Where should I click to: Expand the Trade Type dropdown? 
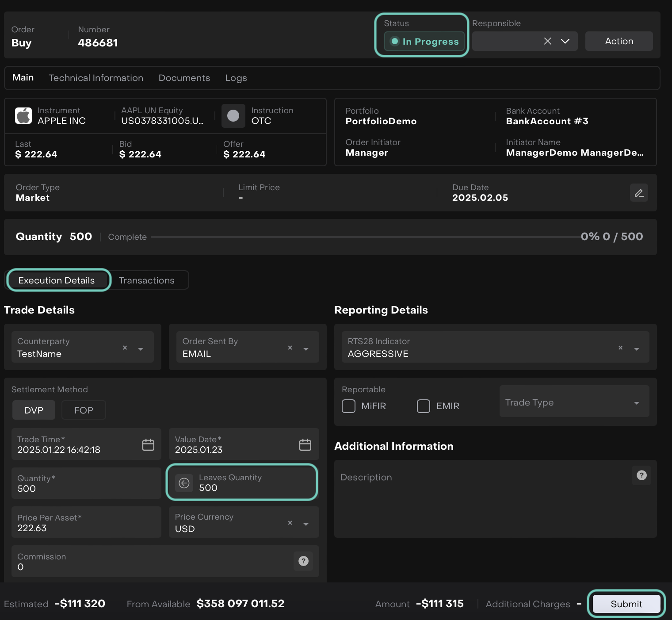(x=636, y=403)
